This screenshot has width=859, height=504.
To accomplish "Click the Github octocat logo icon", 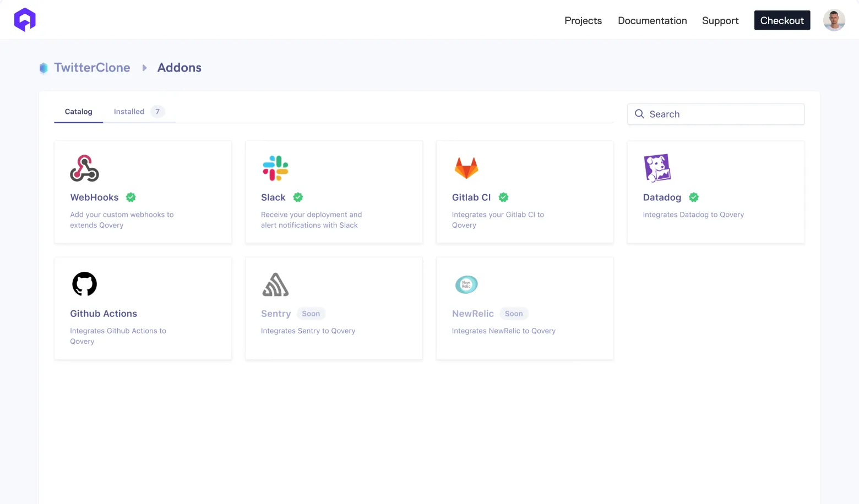I will click(84, 284).
